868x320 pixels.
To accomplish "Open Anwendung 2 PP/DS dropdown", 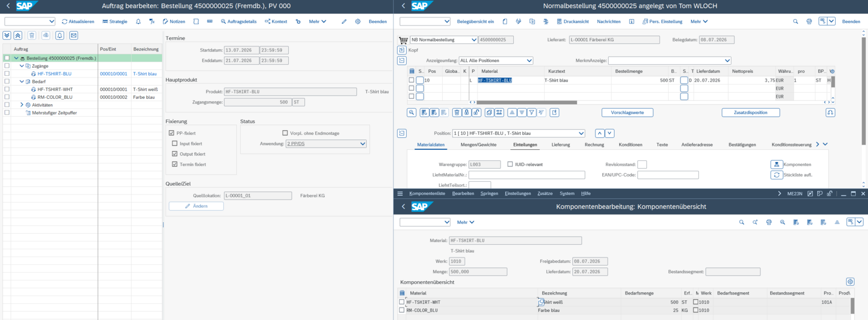I will click(326, 144).
